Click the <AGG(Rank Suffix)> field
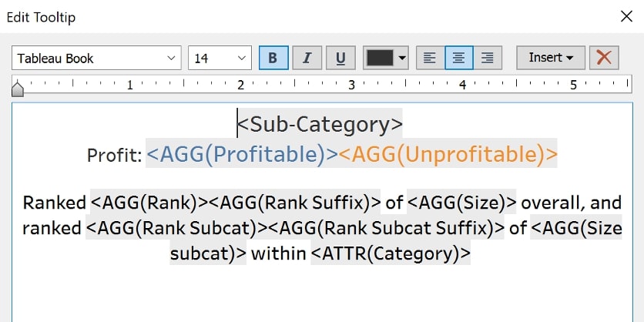 click(295, 203)
